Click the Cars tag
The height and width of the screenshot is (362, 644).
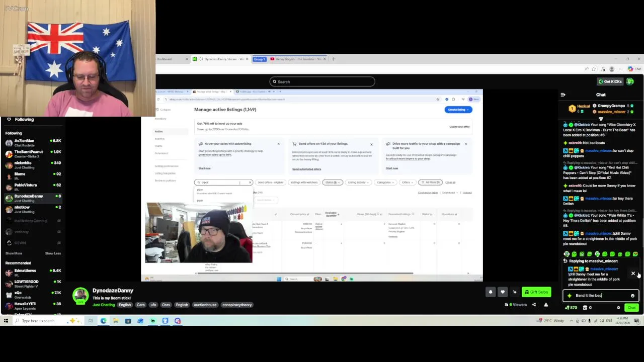coord(140,305)
